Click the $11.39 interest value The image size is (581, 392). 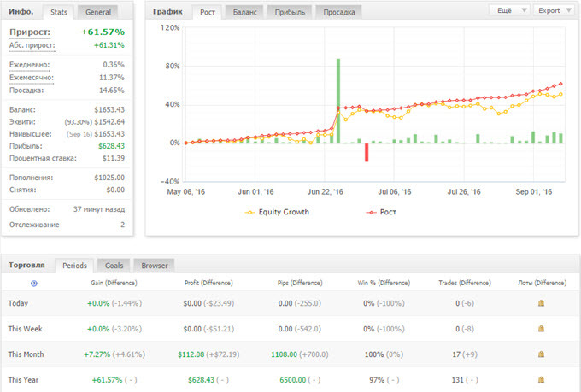114,158
